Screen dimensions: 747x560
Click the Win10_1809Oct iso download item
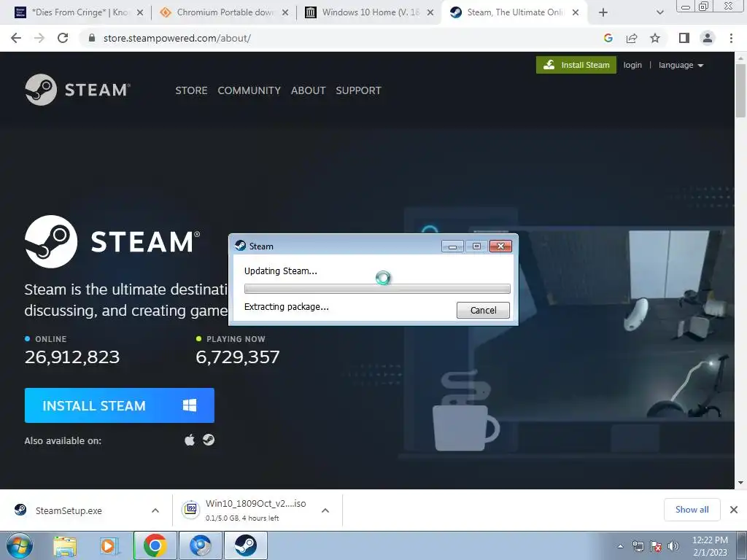pyautogui.click(x=245, y=510)
